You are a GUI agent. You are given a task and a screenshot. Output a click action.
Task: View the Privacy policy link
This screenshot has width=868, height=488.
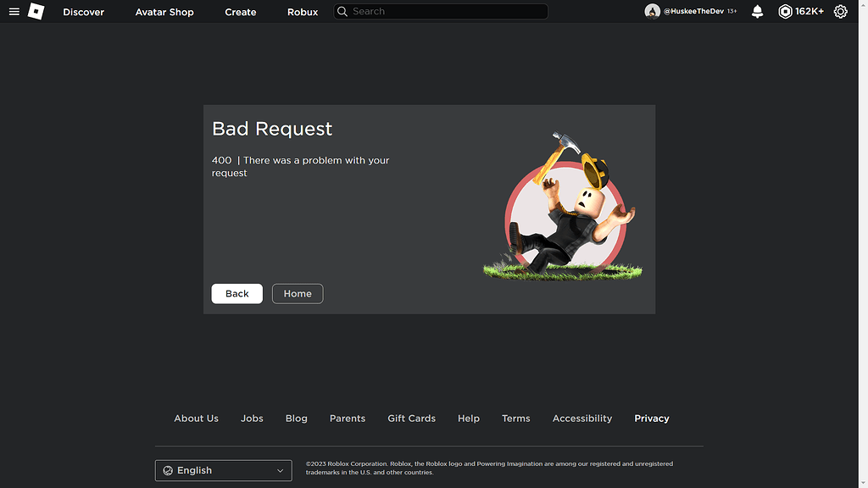pos(651,418)
